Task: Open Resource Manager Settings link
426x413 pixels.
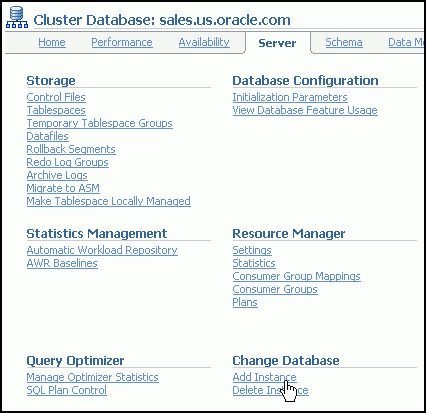Action: pyautogui.click(x=252, y=250)
